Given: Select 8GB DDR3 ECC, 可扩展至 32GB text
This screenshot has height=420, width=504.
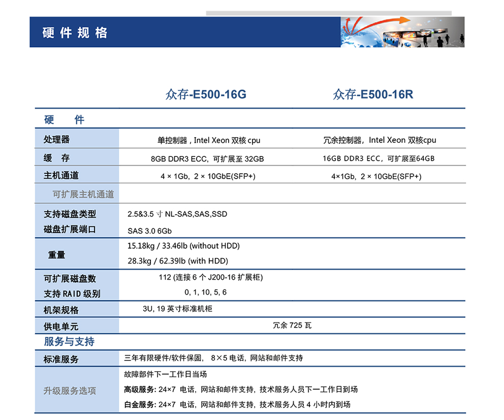Looking at the screenshot, I should coord(207,159).
